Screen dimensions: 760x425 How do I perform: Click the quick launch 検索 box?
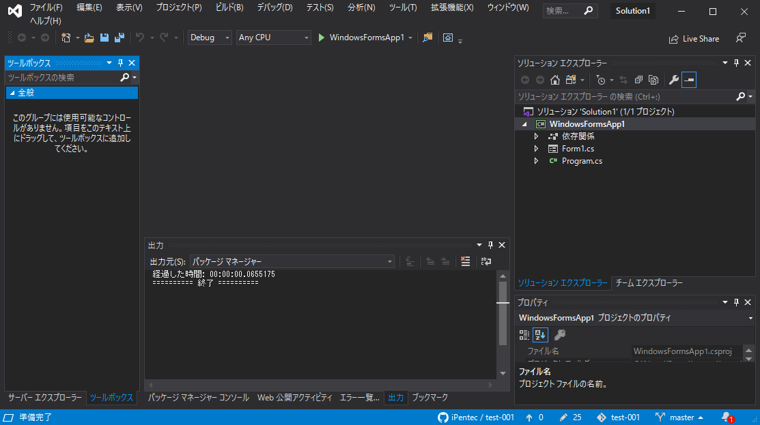pyautogui.click(x=570, y=11)
